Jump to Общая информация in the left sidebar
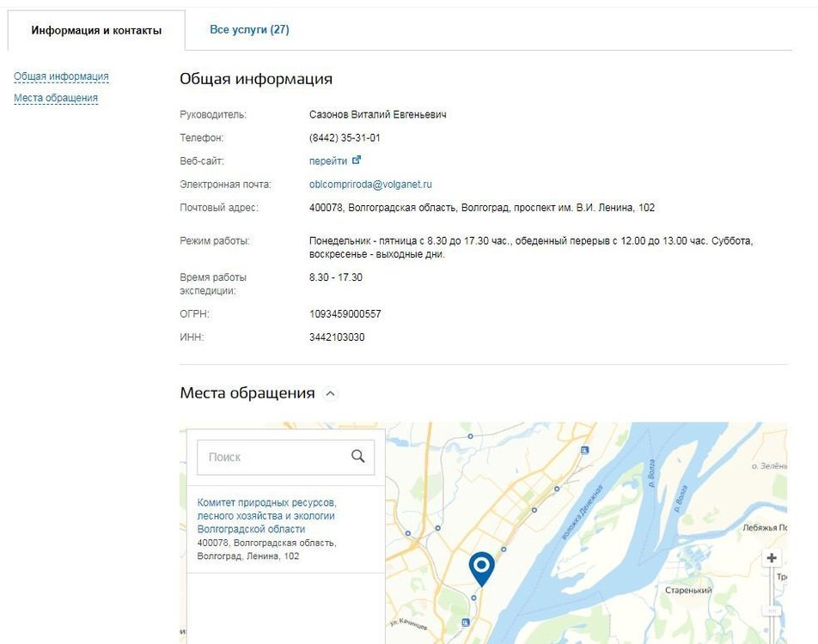Screen dimensions: 818x644 click(61, 76)
